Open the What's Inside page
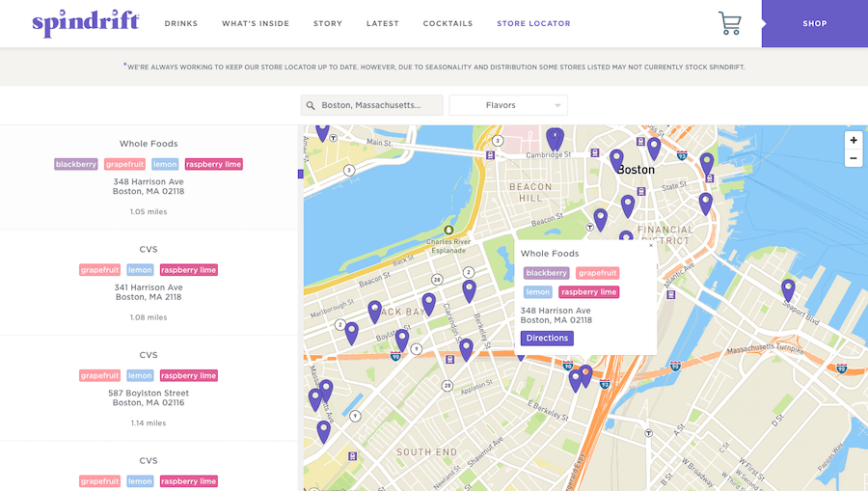 point(256,23)
